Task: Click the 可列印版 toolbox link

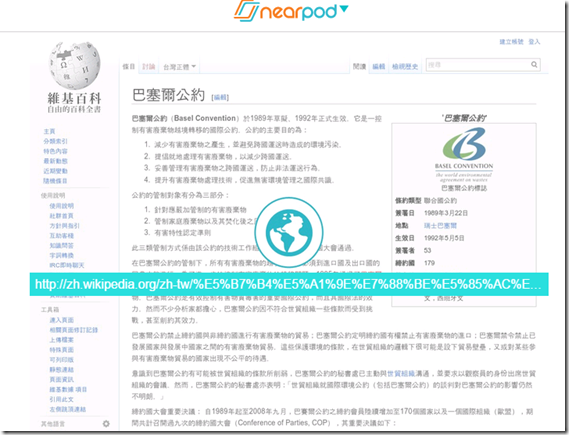Action: pyautogui.click(x=62, y=360)
